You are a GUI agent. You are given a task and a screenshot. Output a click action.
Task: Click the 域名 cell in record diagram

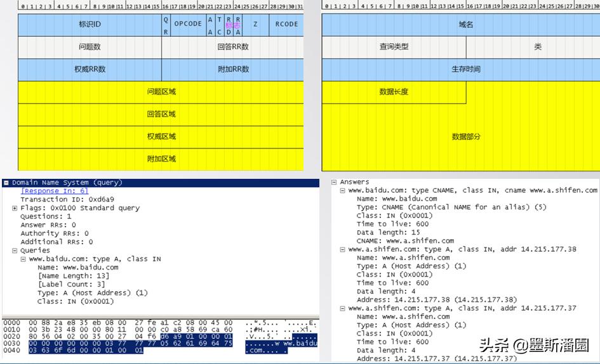click(x=461, y=25)
